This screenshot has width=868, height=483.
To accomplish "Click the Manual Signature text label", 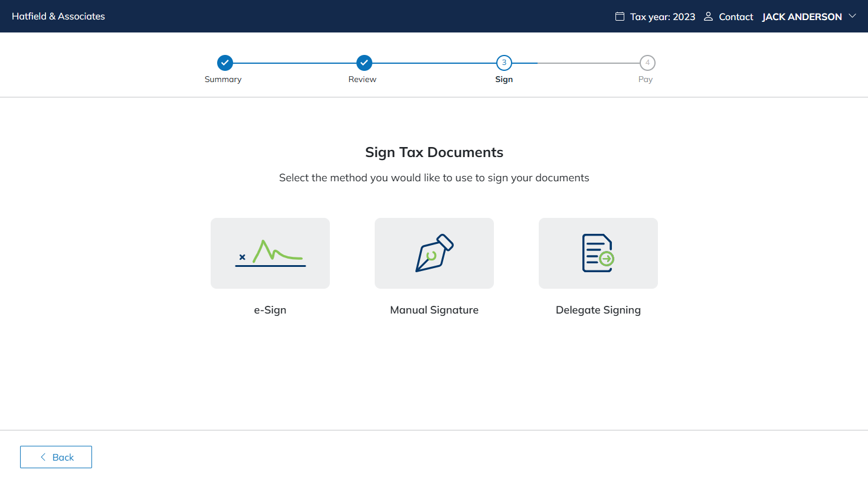I will 434,310.
